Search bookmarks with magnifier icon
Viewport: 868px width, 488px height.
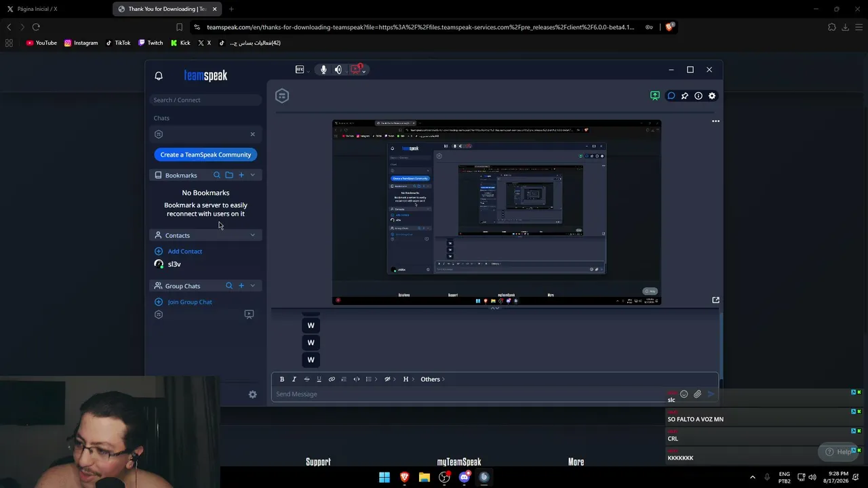(x=217, y=175)
